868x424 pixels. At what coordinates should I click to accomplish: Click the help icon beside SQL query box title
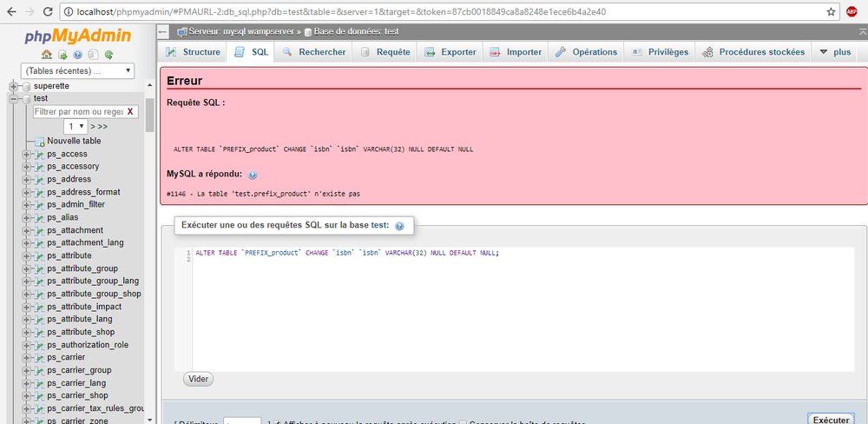coord(399,226)
